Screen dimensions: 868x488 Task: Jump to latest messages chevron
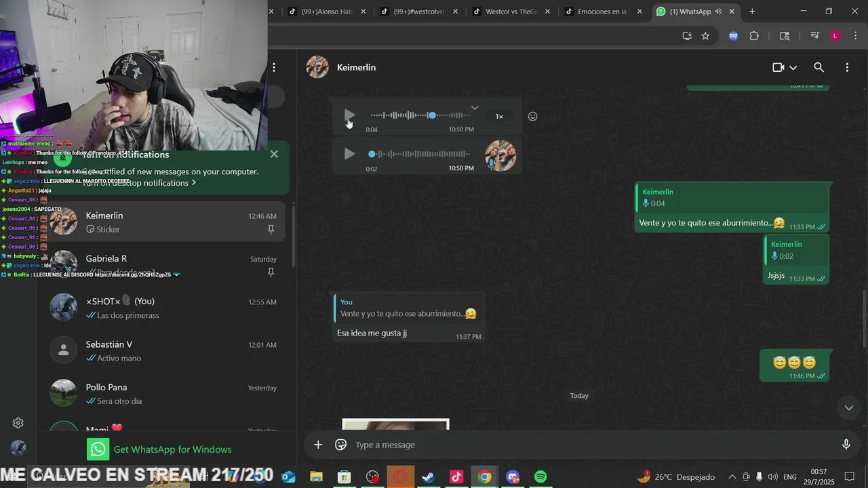pos(849,407)
